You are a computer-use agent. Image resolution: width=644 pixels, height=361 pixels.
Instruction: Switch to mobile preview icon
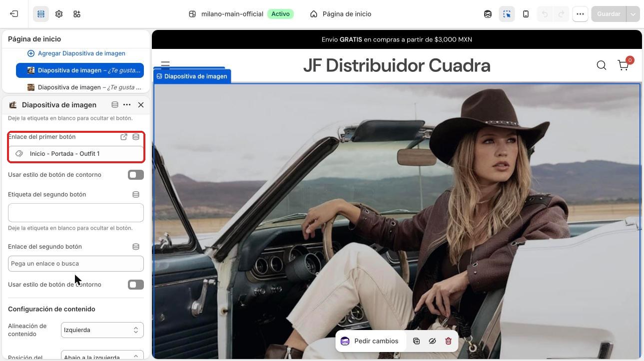point(526,14)
